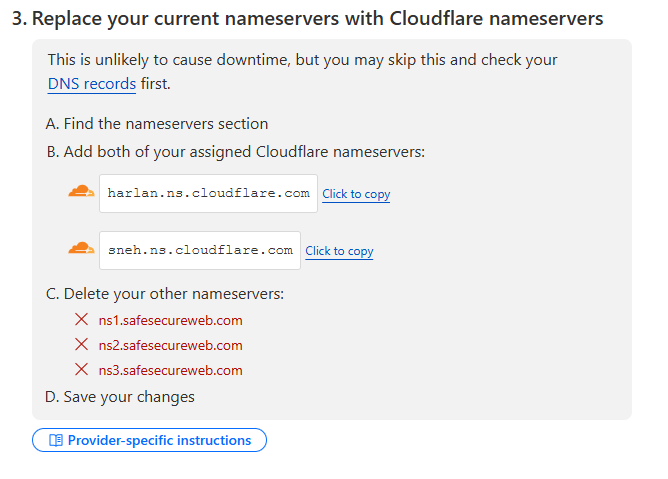The image size is (668, 479).
Task: Select the sneh.ns.cloudflare.com nameserver field
Action: point(200,251)
